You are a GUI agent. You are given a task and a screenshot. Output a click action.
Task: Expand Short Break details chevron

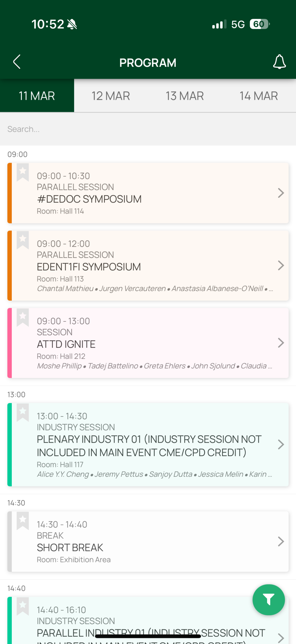coord(281,541)
